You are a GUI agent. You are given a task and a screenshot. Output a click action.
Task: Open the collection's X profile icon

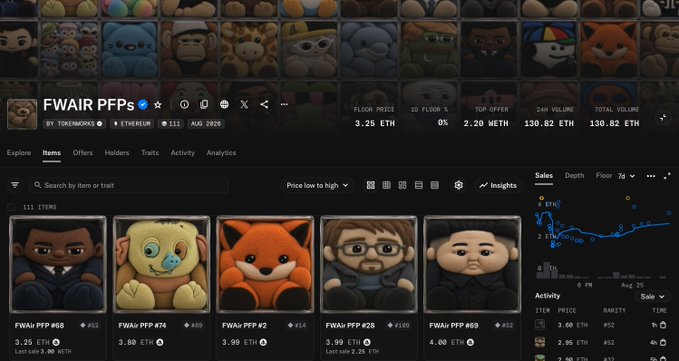[244, 104]
